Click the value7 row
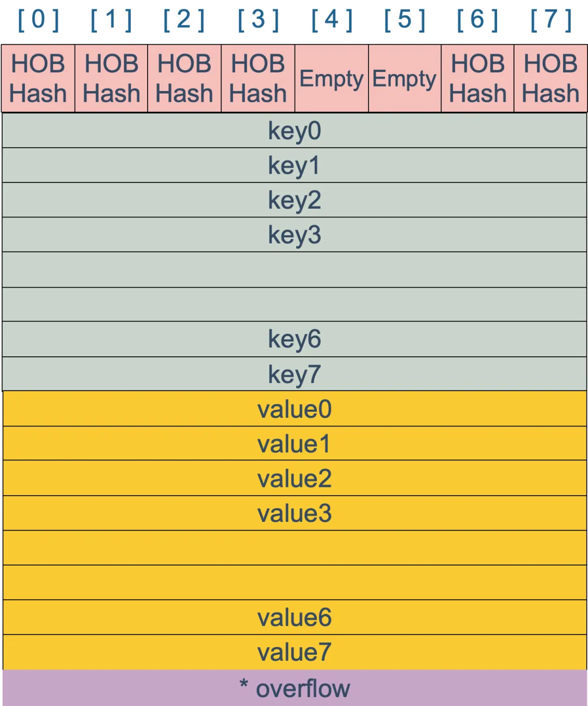 point(295,652)
